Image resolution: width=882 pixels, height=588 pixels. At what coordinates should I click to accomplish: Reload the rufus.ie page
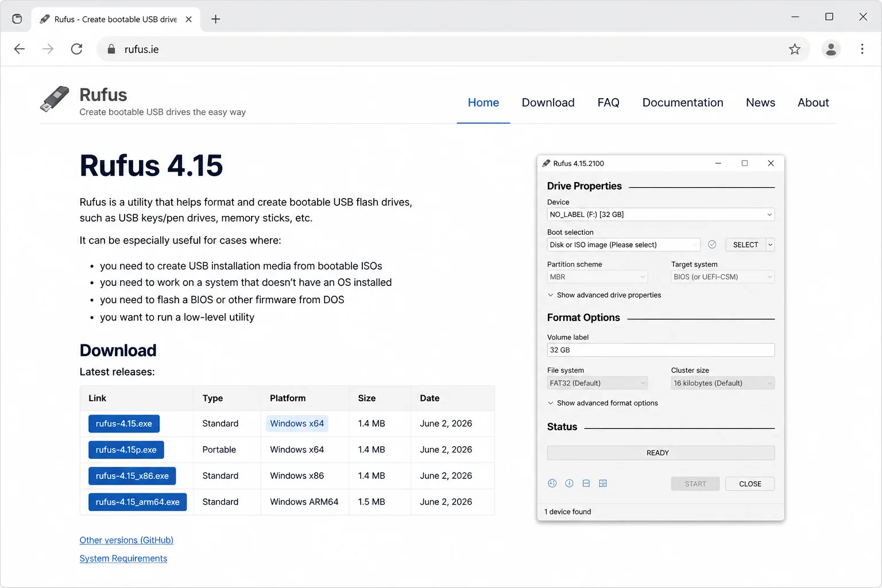coord(76,49)
